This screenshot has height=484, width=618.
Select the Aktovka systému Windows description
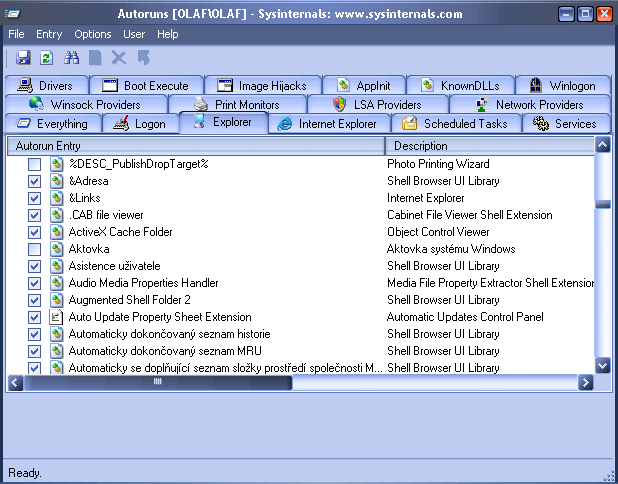tap(451, 249)
